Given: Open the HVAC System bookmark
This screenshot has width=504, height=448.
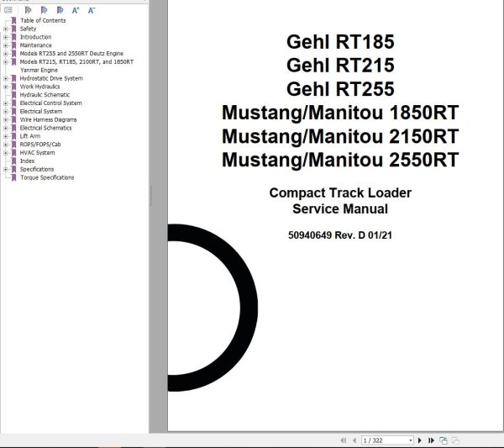Looking at the screenshot, I should pyautogui.click(x=37, y=152).
